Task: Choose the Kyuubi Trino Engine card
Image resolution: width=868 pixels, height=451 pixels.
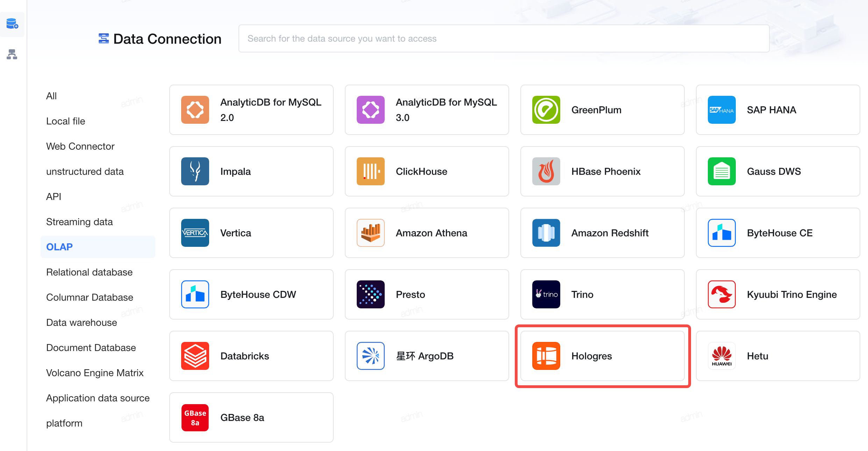Action: click(778, 294)
